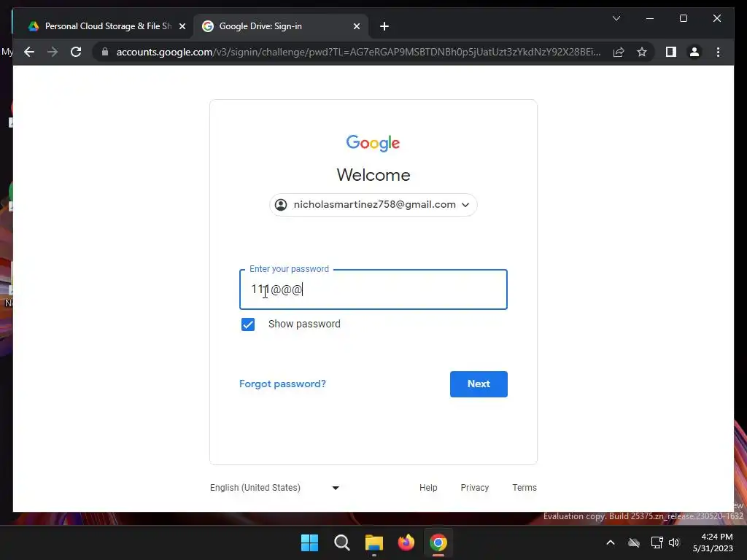Share this page from the address bar

coord(619,52)
